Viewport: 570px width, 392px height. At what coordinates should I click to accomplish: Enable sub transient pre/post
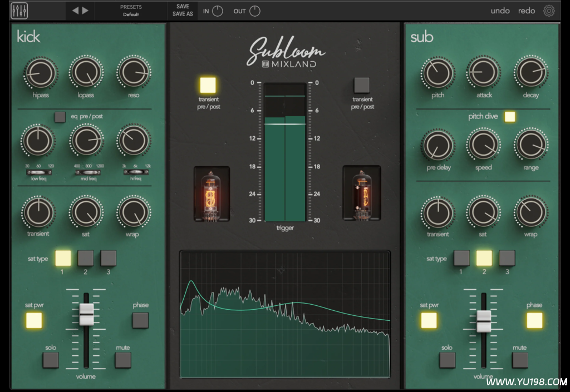362,85
